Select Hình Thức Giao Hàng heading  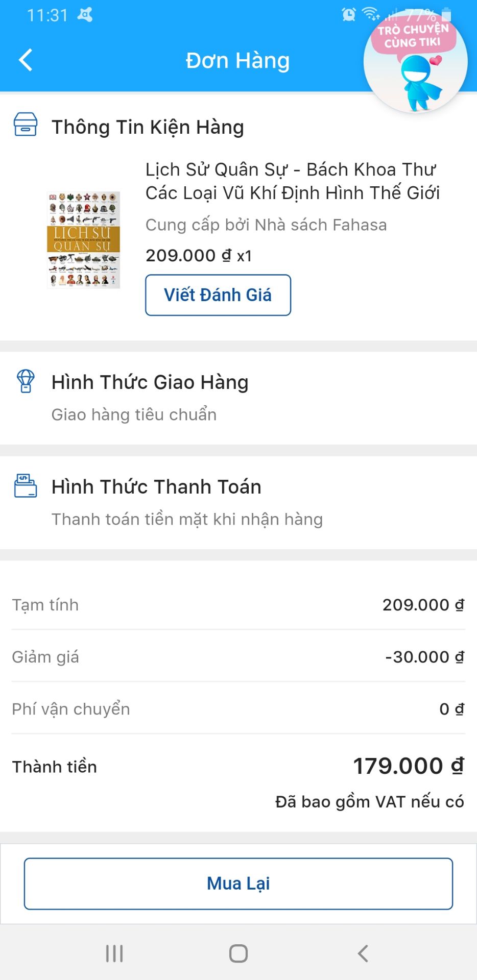150,382
